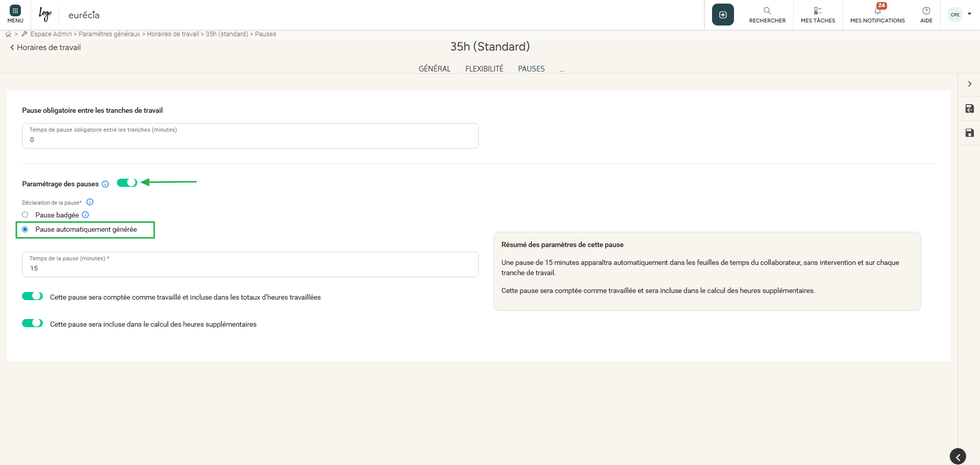Go back to Horaires de travail
This screenshot has height=465, width=980.
click(45, 47)
